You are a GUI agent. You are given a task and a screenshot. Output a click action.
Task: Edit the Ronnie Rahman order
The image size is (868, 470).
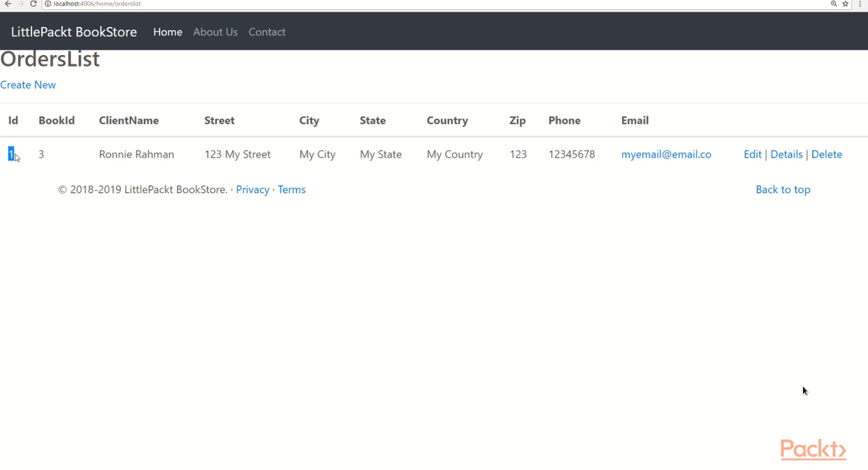point(752,154)
